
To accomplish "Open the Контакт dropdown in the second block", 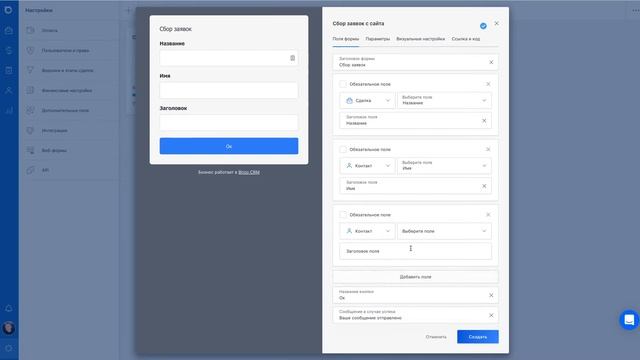I will pos(367,166).
